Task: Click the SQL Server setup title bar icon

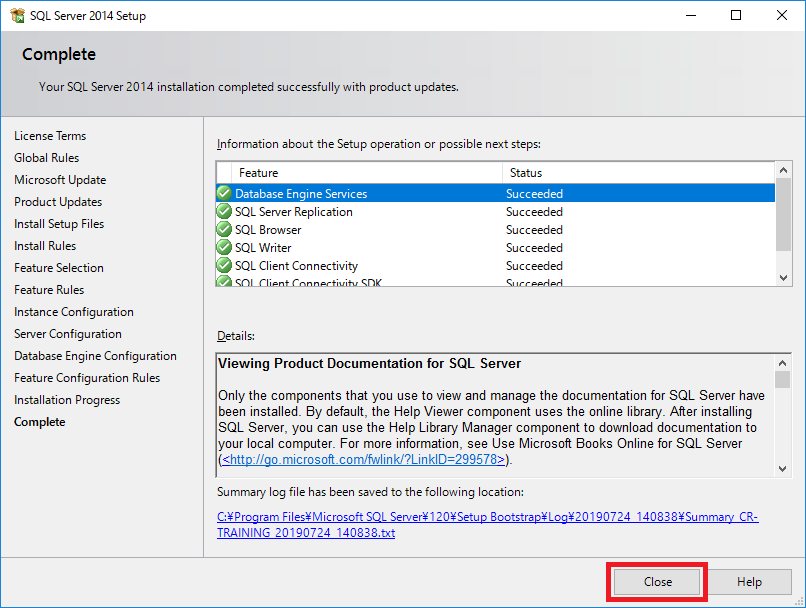Action: [x=17, y=15]
